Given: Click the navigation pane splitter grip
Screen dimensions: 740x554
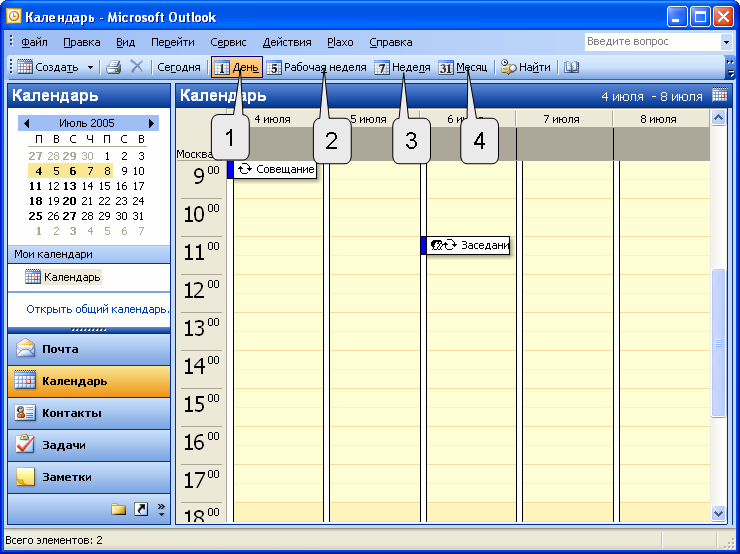Looking at the screenshot, I should (89, 330).
